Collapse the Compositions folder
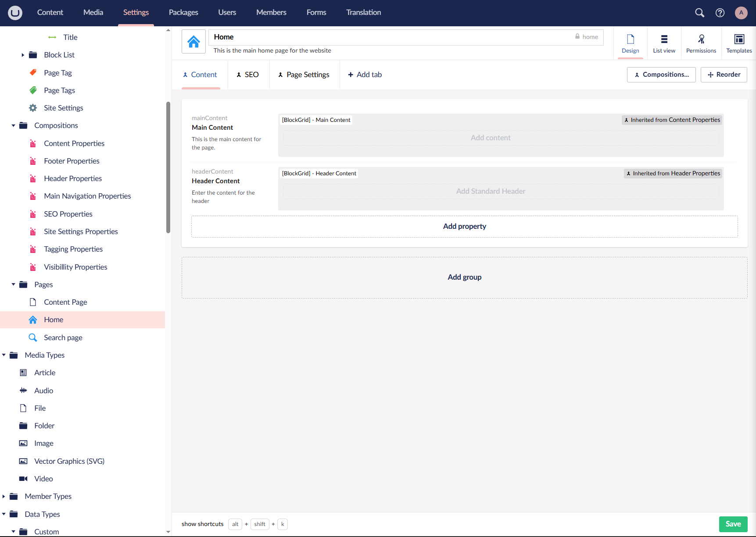Viewport: 756px width, 537px height. point(13,126)
